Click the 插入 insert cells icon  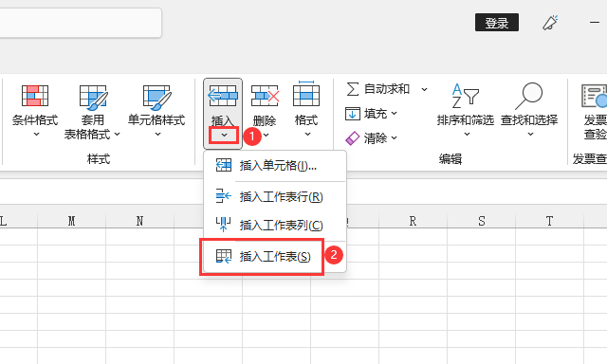[223, 96]
